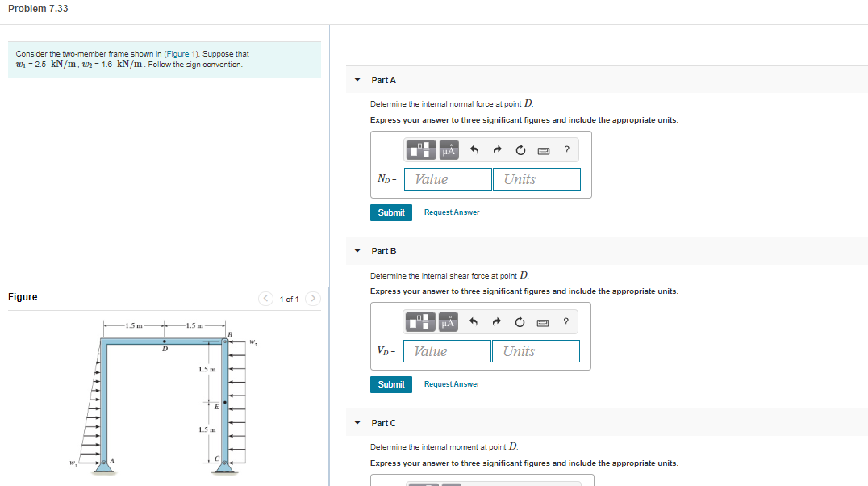The width and height of the screenshot is (868, 486).
Task: Open Figure 1 link in problem statement
Action: (181, 54)
